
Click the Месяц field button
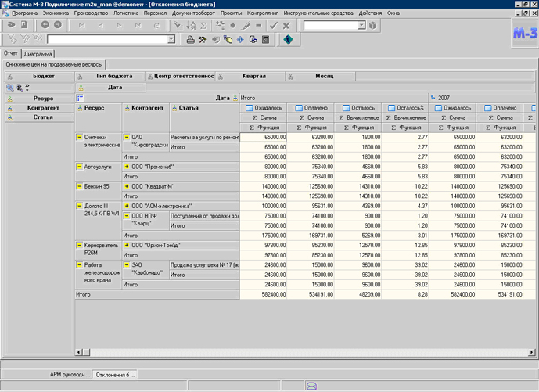tap(321, 76)
